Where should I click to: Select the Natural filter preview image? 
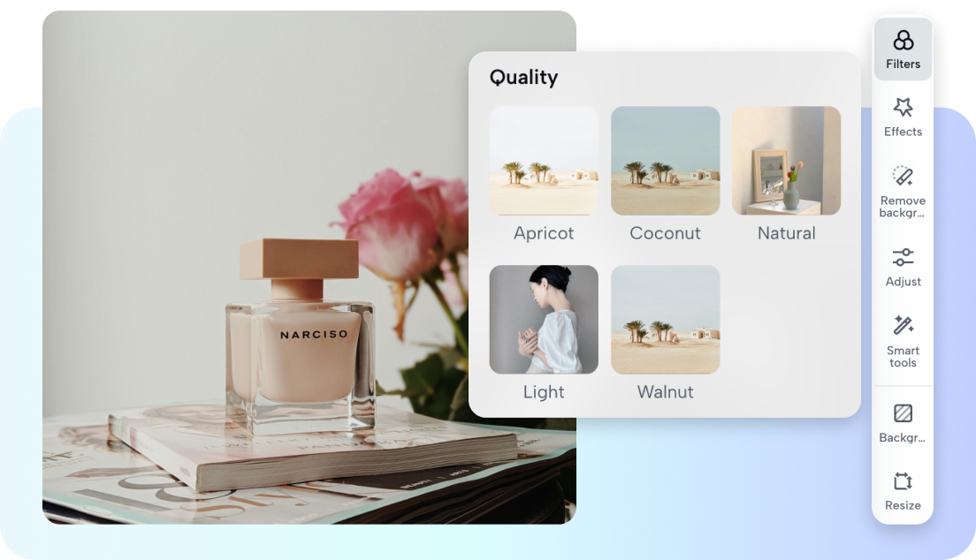pyautogui.click(x=786, y=161)
